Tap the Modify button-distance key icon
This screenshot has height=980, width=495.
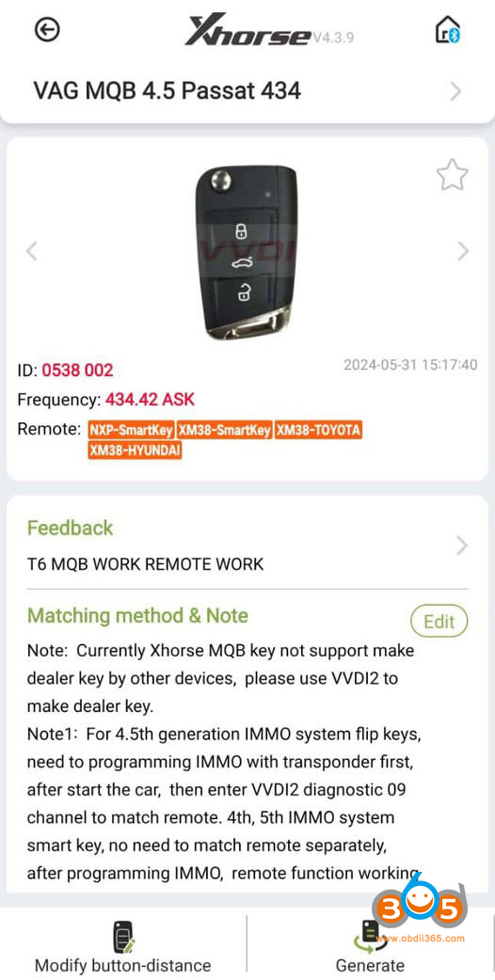coord(123,937)
